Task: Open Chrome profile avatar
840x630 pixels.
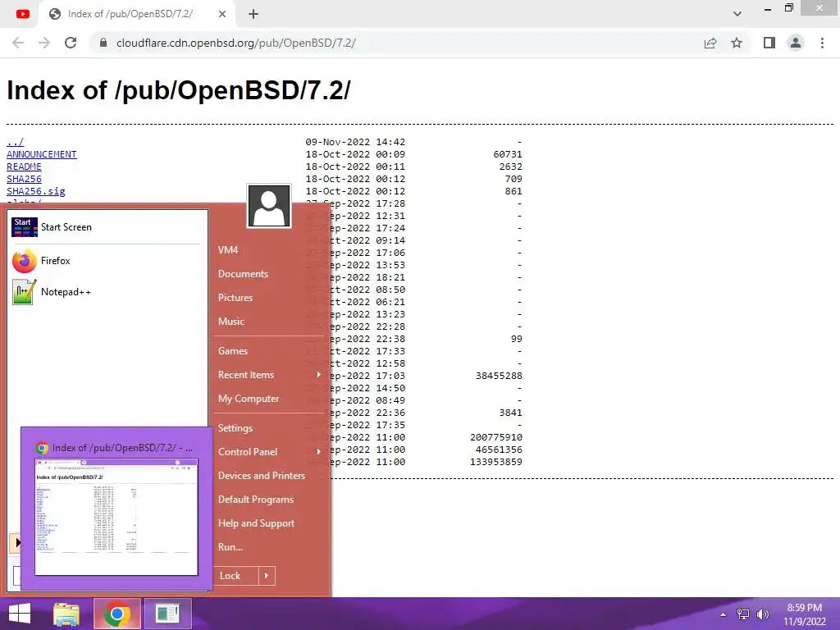Action: point(796,43)
